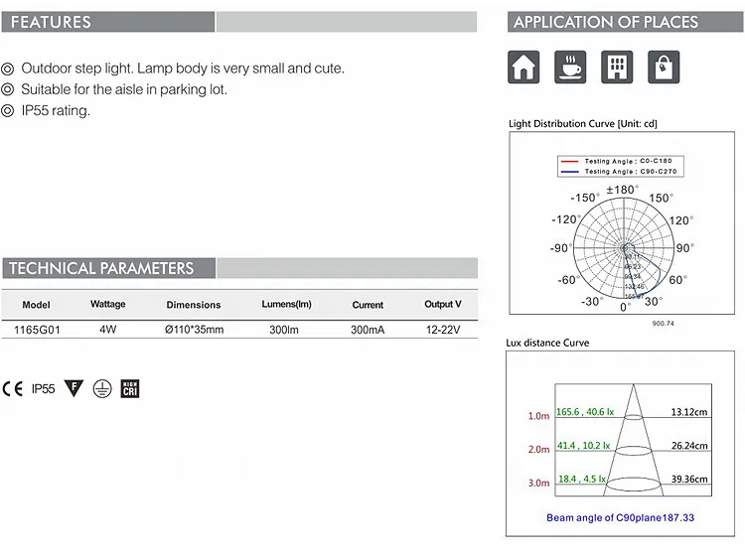This screenshot has height=560, width=745.
Task: Click the blue C90-C270 legend line
Action: [x=569, y=172]
